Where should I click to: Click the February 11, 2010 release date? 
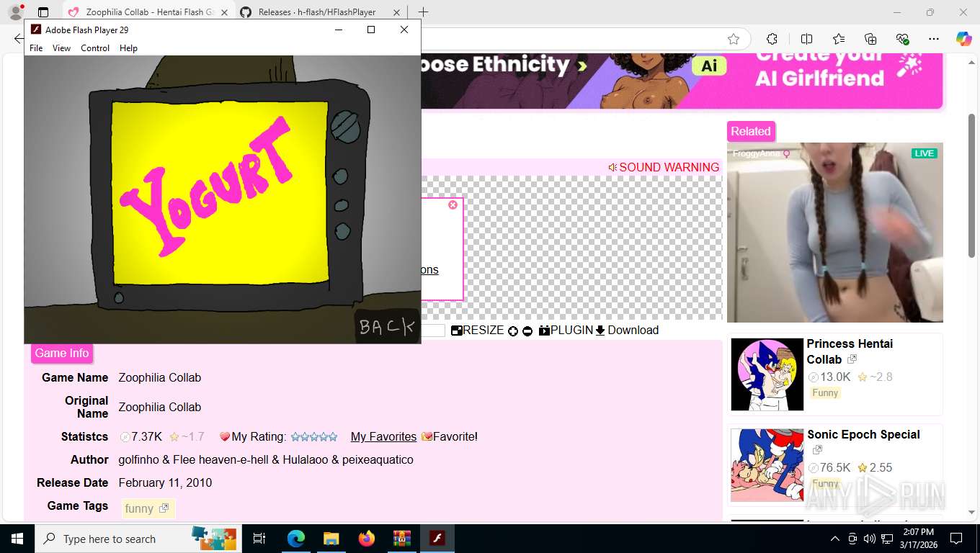click(x=165, y=482)
